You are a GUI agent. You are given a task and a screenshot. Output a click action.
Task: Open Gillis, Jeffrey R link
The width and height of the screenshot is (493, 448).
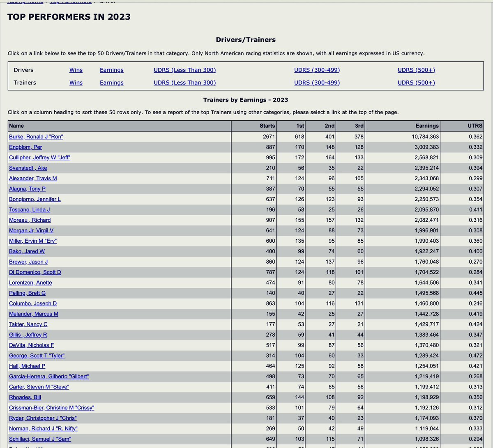click(28, 335)
